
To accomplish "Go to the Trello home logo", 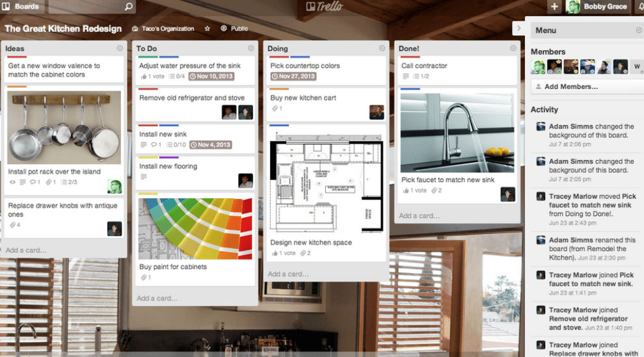I will pyautogui.click(x=325, y=6).
